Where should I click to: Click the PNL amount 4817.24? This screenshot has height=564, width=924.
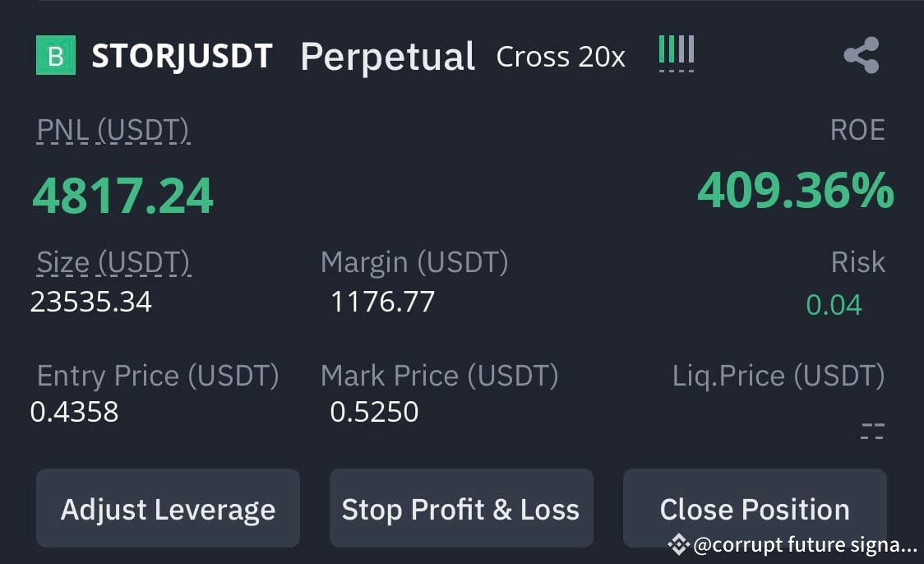[122, 193]
